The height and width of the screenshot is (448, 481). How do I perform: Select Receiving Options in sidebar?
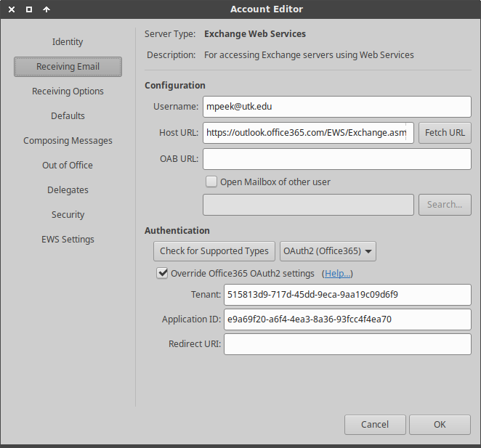coord(68,91)
